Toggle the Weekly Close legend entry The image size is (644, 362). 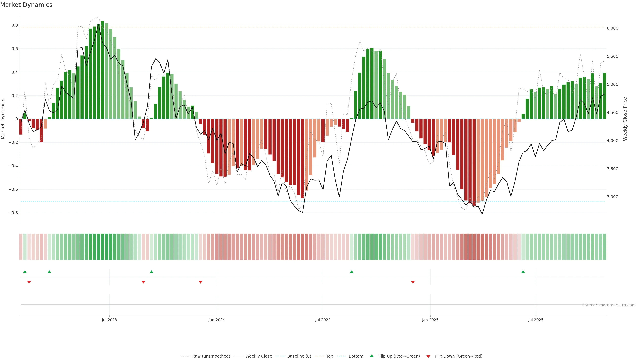258,356
